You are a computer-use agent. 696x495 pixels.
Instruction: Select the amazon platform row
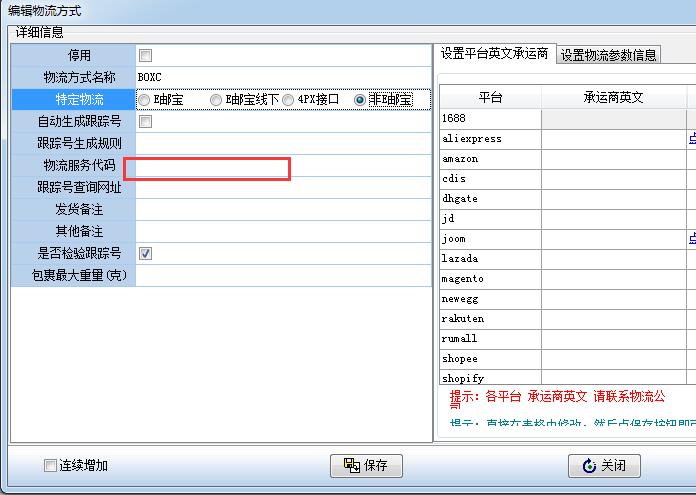490,159
